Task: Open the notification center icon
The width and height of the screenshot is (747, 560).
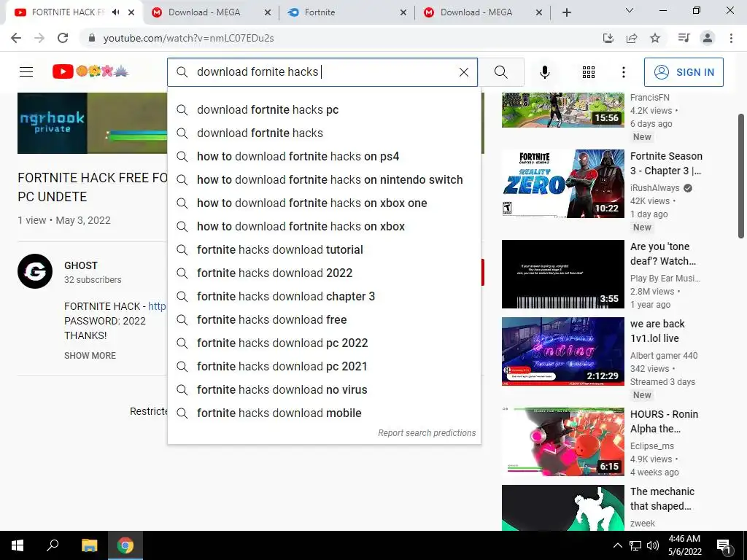Action: pos(724,546)
